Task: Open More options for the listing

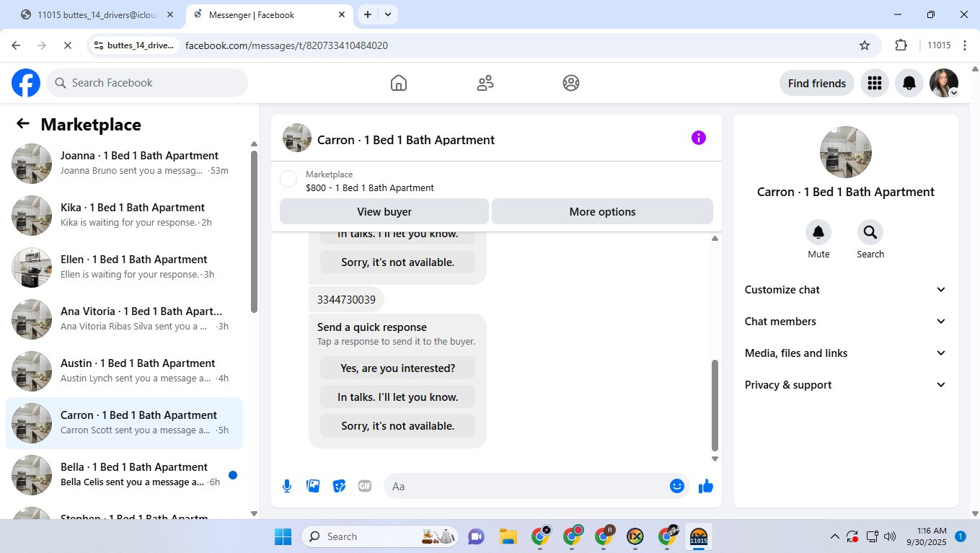Action: click(x=602, y=211)
